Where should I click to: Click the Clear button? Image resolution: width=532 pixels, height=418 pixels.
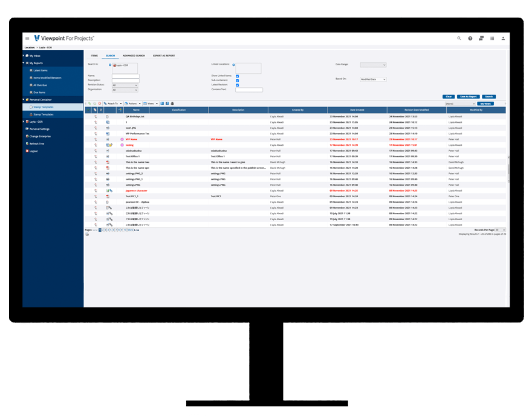pyautogui.click(x=449, y=97)
